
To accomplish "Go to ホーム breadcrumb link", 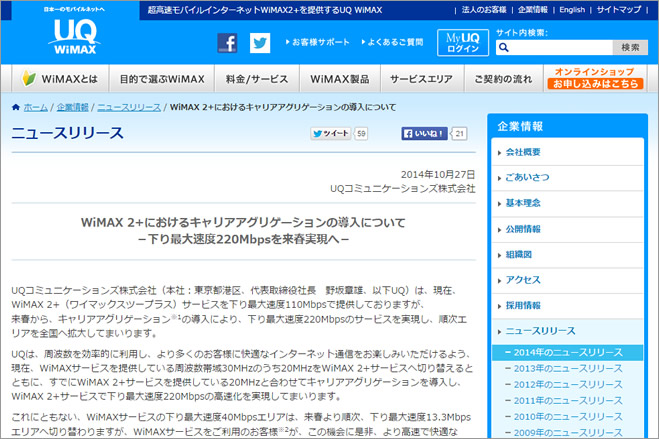I will pyautogui.click(x=35, y=107).
